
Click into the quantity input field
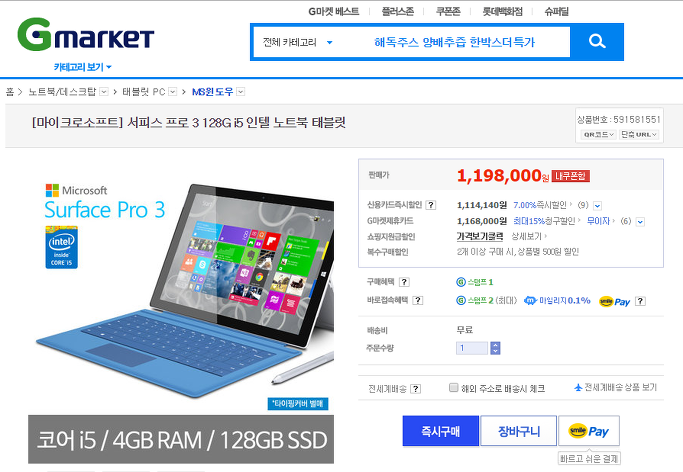[x=472, y=348]
